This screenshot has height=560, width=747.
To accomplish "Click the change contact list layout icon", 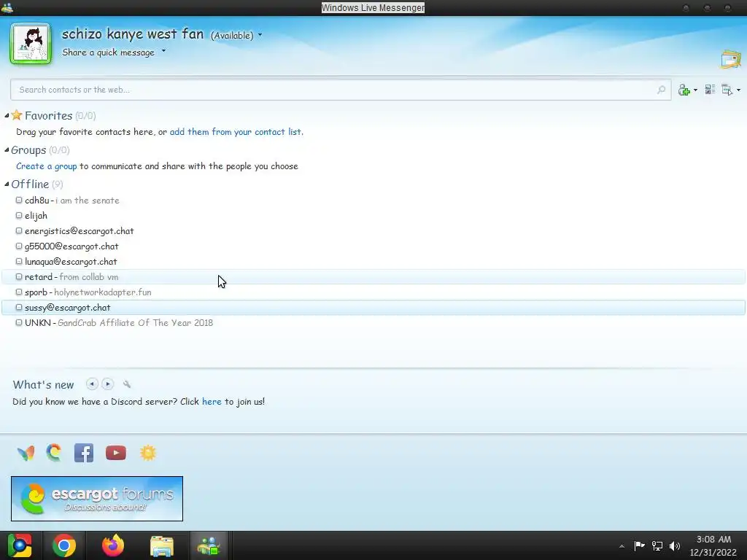I will pyautogui.click(x=710, y=90).
